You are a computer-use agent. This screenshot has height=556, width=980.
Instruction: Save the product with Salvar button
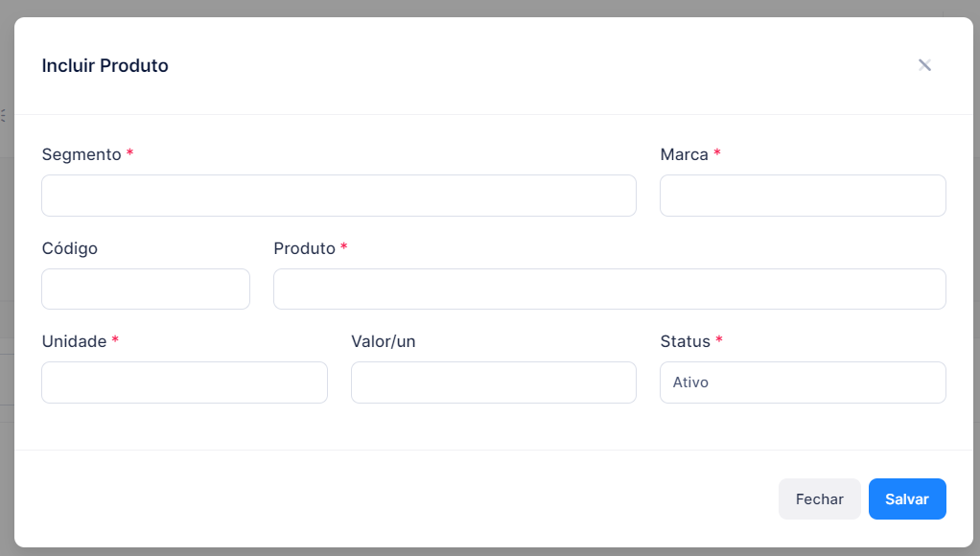pos(907,499)
